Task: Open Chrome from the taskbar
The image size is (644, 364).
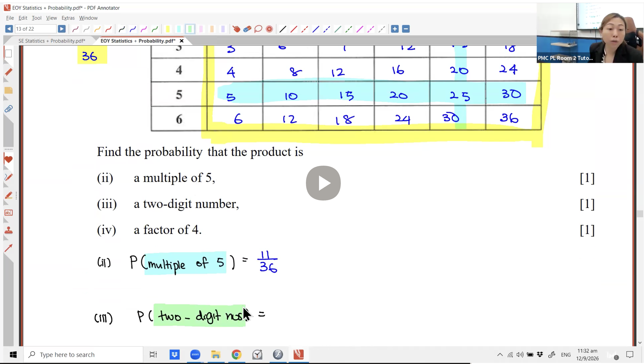Action: coord(237,354)
